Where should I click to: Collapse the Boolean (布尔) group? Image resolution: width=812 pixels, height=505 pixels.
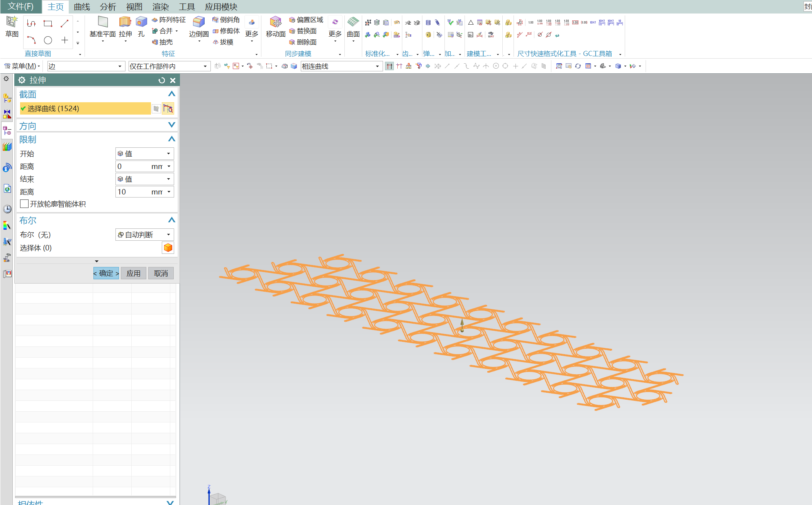pos(172,220)
